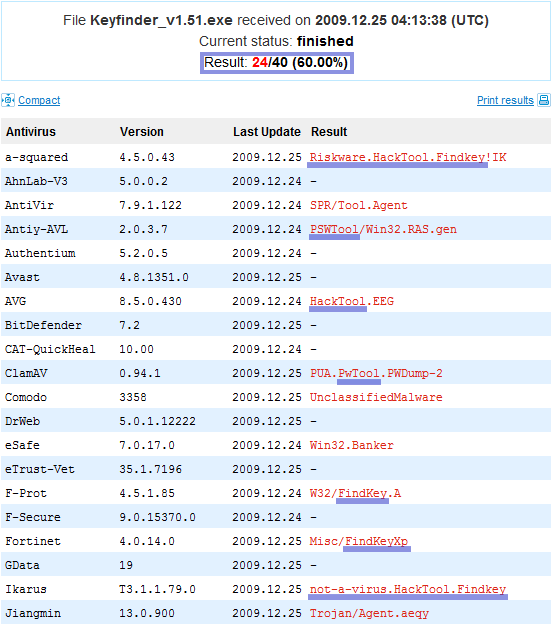Viewport: 551px width, 625px height.
Task: Click the PSWTool/Win32.RAS.gen detection text
Action: (383, 229)
